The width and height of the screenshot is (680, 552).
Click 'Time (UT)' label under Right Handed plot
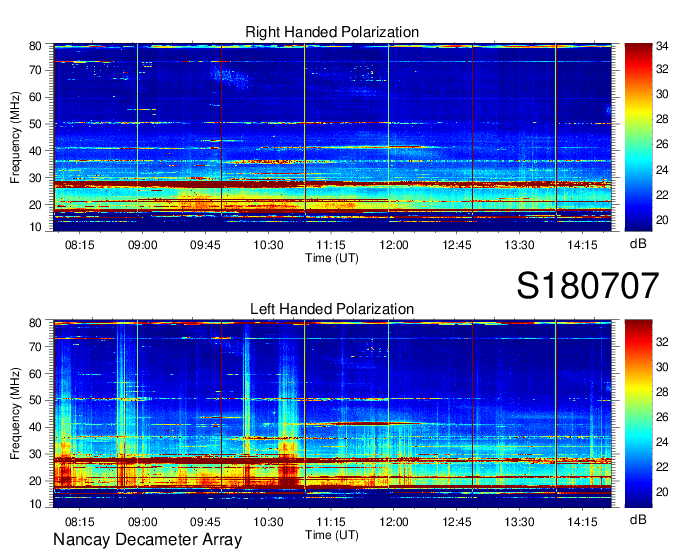coord(332,258)
